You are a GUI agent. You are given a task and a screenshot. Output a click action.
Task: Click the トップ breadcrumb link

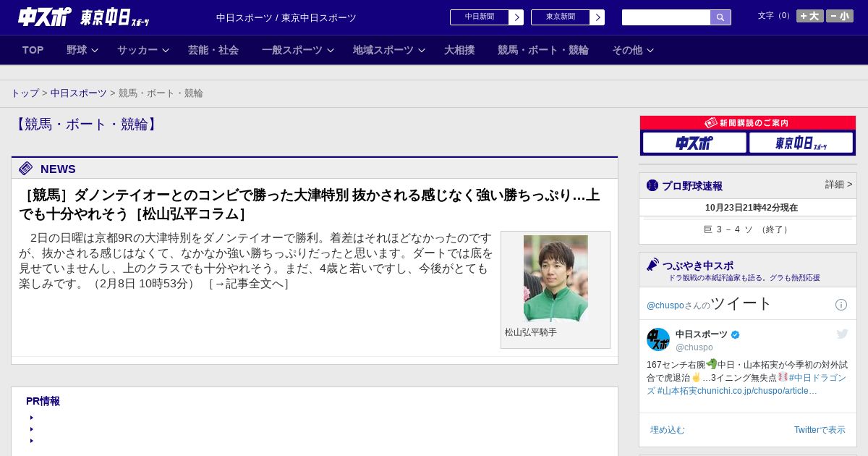pos(25,93)
